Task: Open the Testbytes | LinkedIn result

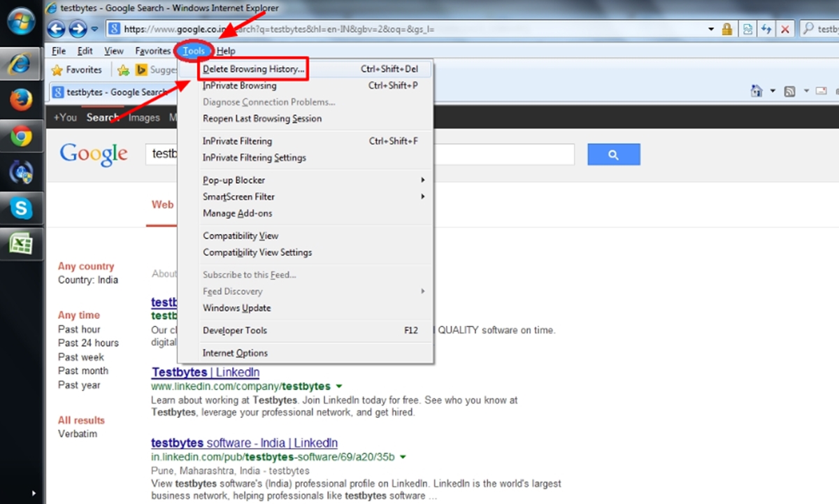Action: 206,373
